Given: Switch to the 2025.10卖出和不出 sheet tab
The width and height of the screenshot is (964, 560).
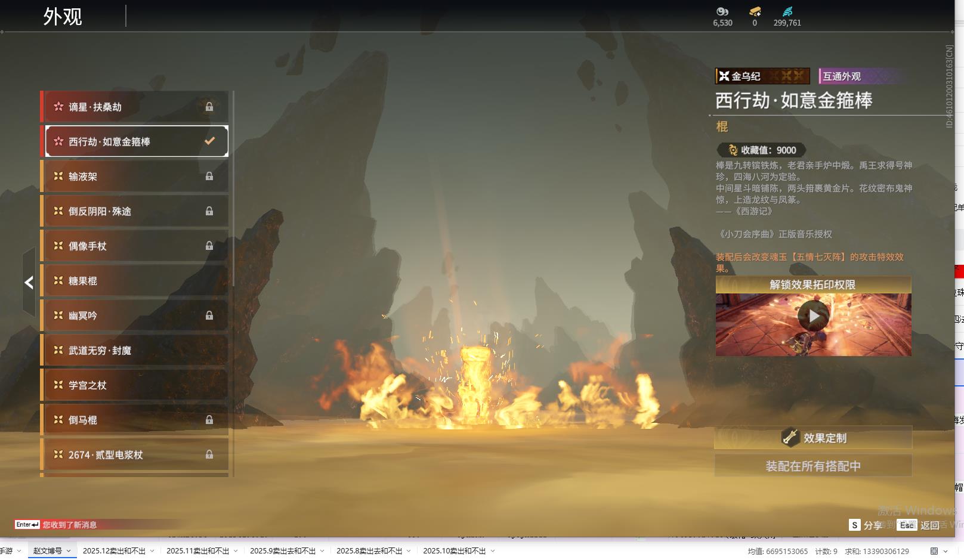Looking at the screenshot, I should click(x=455, y=551).
